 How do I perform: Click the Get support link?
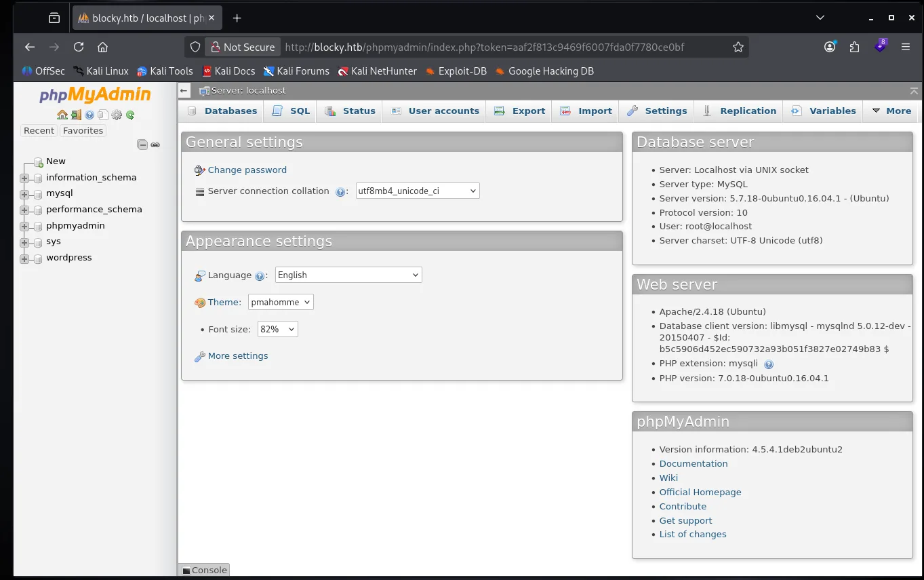[x=686, y=521]
